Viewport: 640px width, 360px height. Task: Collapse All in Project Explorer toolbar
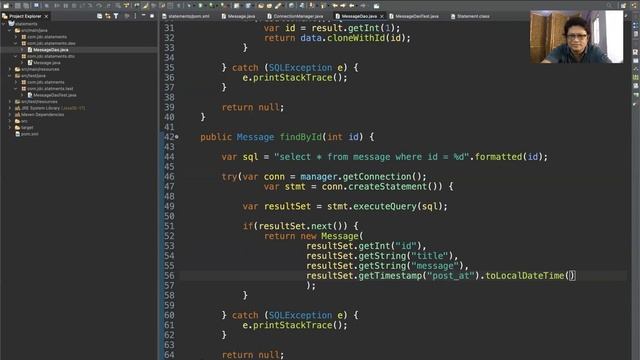pyautogui.click(x=99, y=16)
